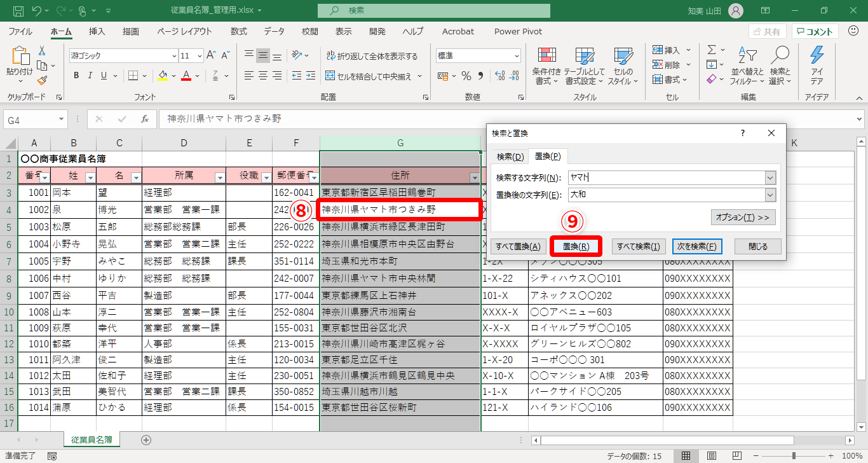The width and height of the screenshot is (868, 463).
Task: Save the workbook from the quick access toolbar
Action: [18, 11]
